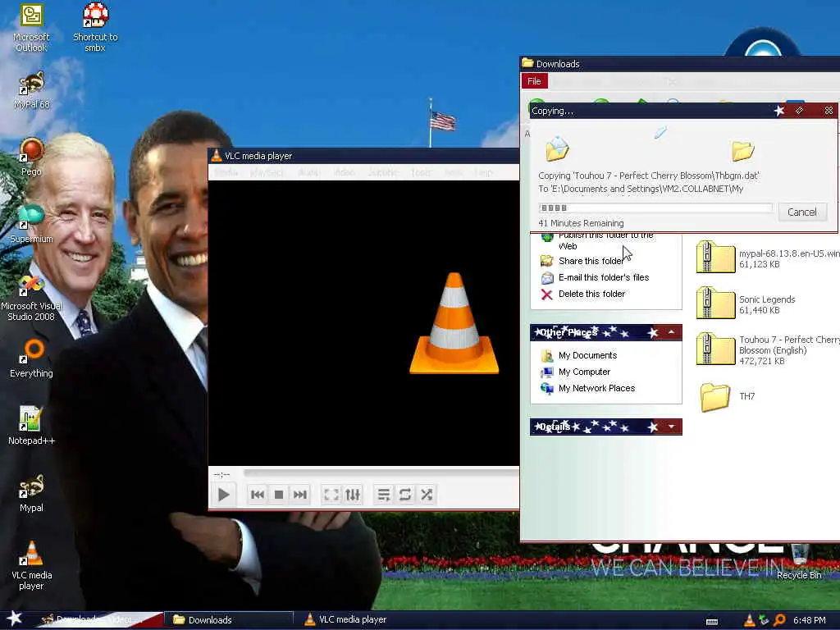This screenshot has height=630, width=840.
Task: Click E-mail this folder's files link
Action: (x=604, y=277)
